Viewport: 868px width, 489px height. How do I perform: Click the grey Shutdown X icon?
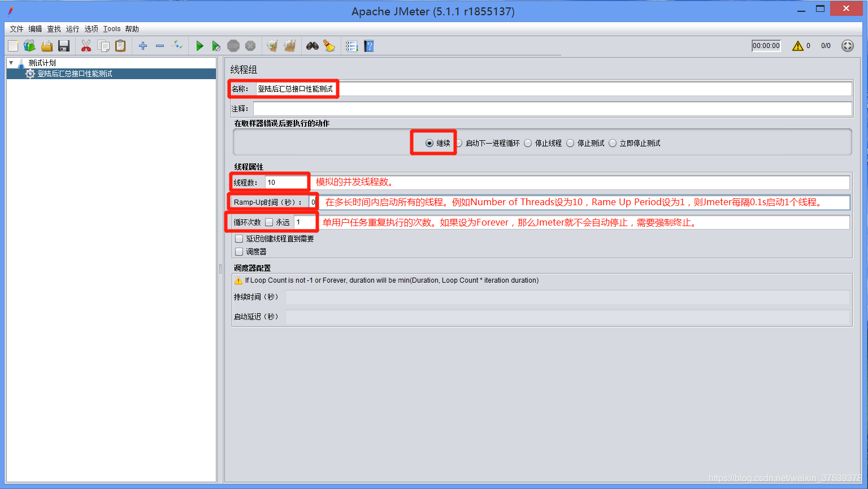coord(250,46)
